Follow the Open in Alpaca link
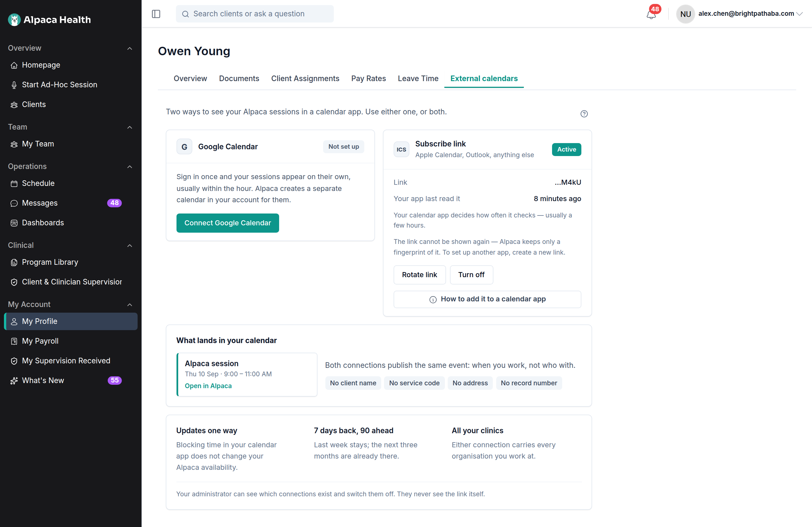Image resolution: width=812 pixels, height=527 pixels. (208, 386)
